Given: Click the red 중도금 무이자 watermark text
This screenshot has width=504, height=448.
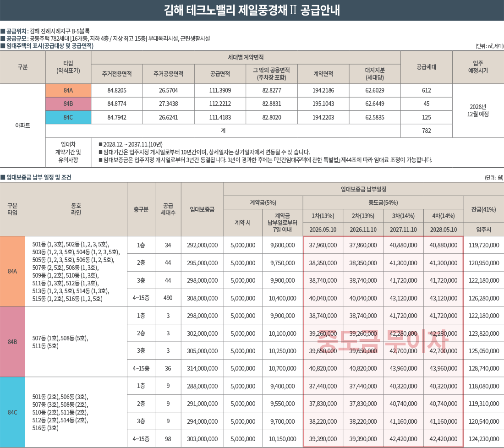Looking at the screenshot, I should [383, 341].
